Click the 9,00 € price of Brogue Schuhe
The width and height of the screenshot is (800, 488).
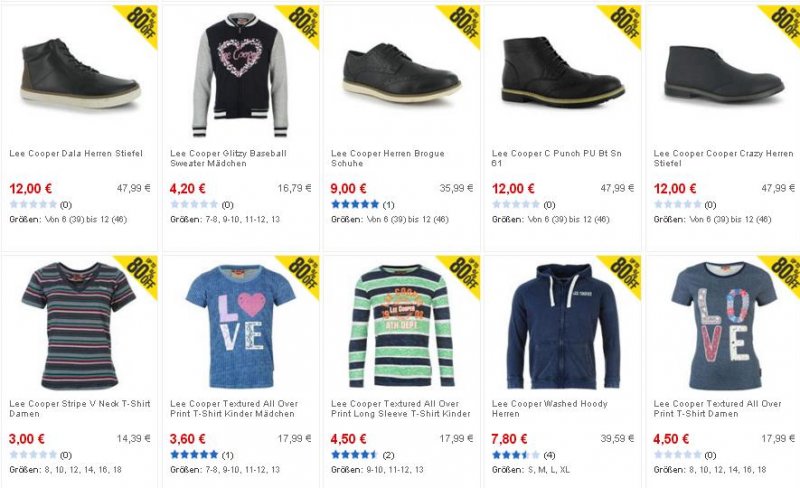point(348,188)
